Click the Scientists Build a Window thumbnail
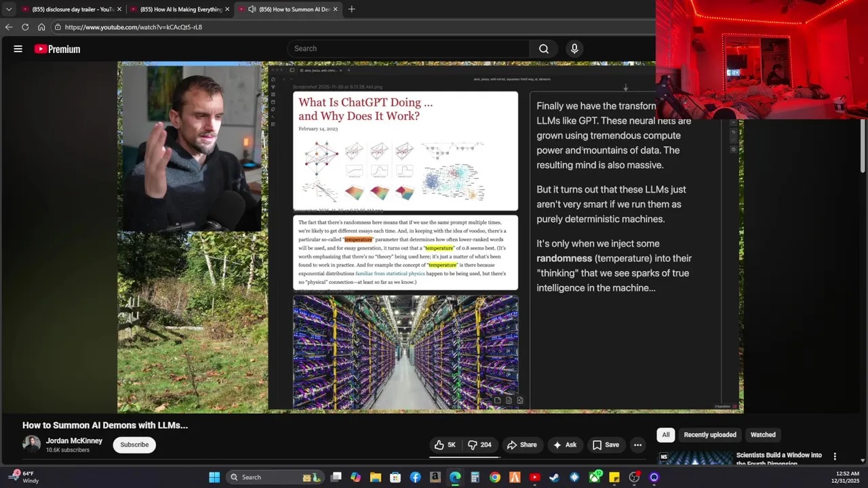 coord(695,459)
